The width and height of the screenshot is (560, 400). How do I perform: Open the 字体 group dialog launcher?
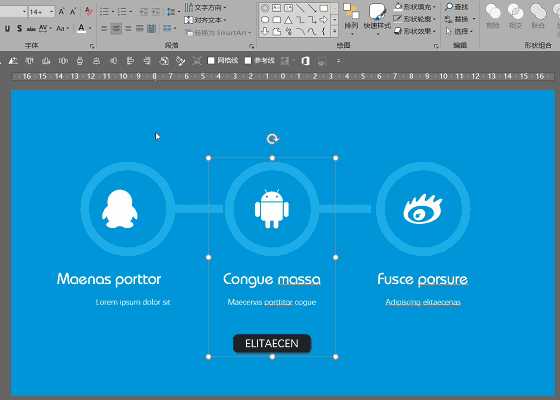click(x=92, y=46)
